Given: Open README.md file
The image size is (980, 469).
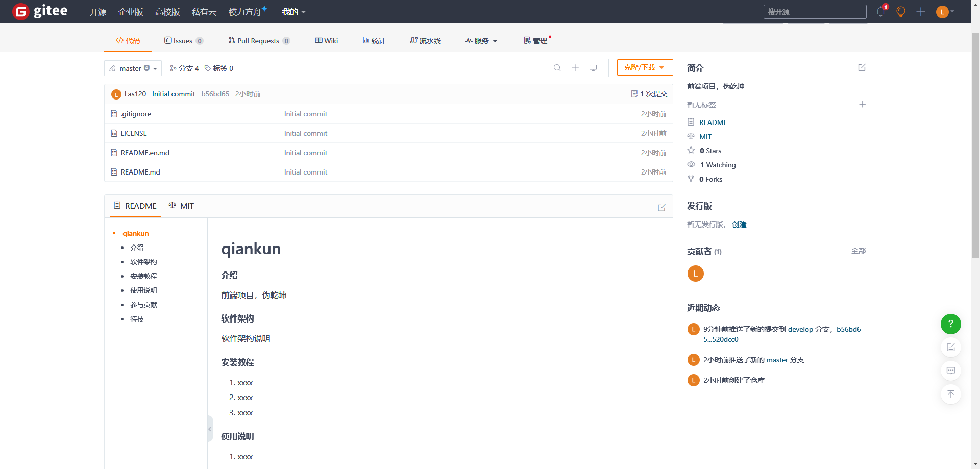Looking at the screenshot, I should pos(140,172).
